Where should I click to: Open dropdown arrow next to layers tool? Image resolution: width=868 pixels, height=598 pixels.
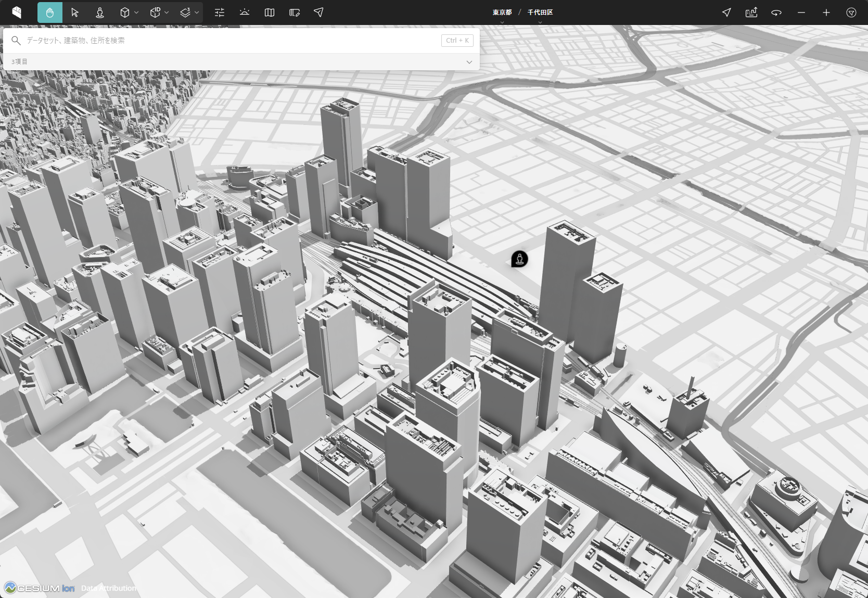[197, 12]
